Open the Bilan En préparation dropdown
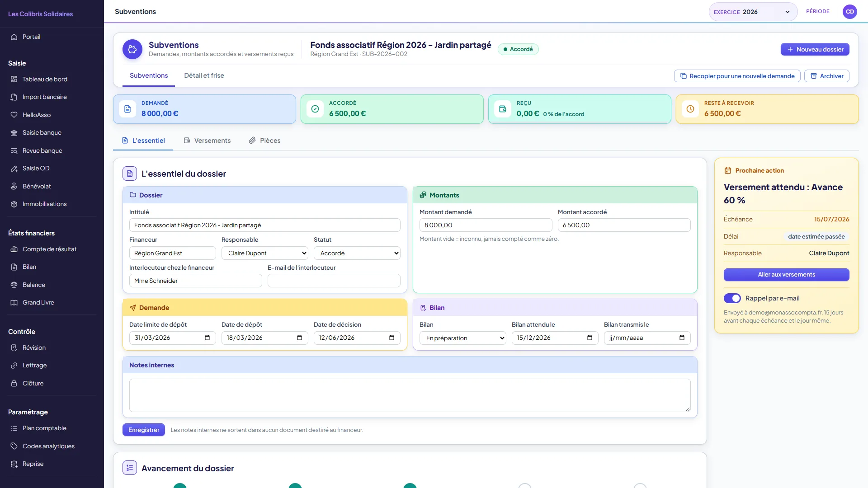The image size is (868, 488). coord(463,338)
